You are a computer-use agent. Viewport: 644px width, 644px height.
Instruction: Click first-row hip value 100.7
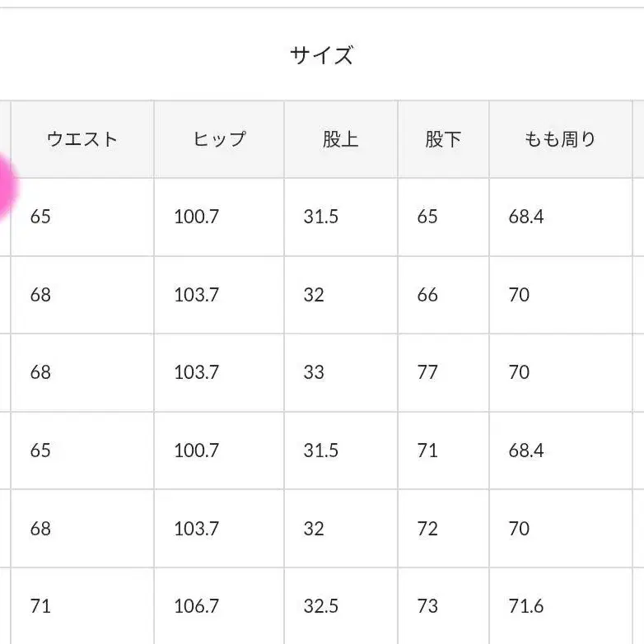click(x=196, y=217)
